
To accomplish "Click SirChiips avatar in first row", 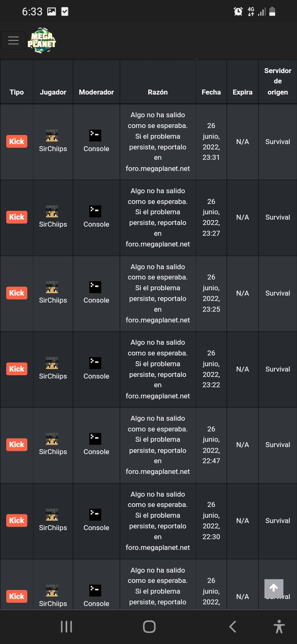I will (52, 135).
